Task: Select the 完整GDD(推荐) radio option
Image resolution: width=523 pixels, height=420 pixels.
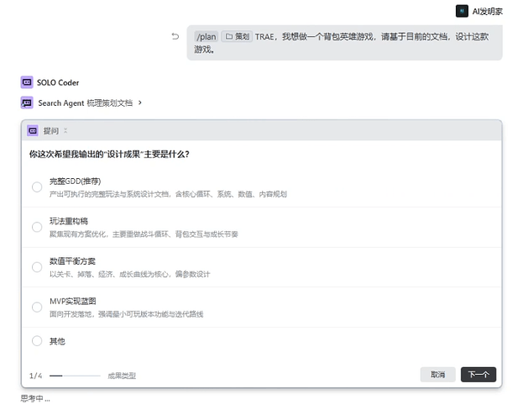Action: click(37, 186)
